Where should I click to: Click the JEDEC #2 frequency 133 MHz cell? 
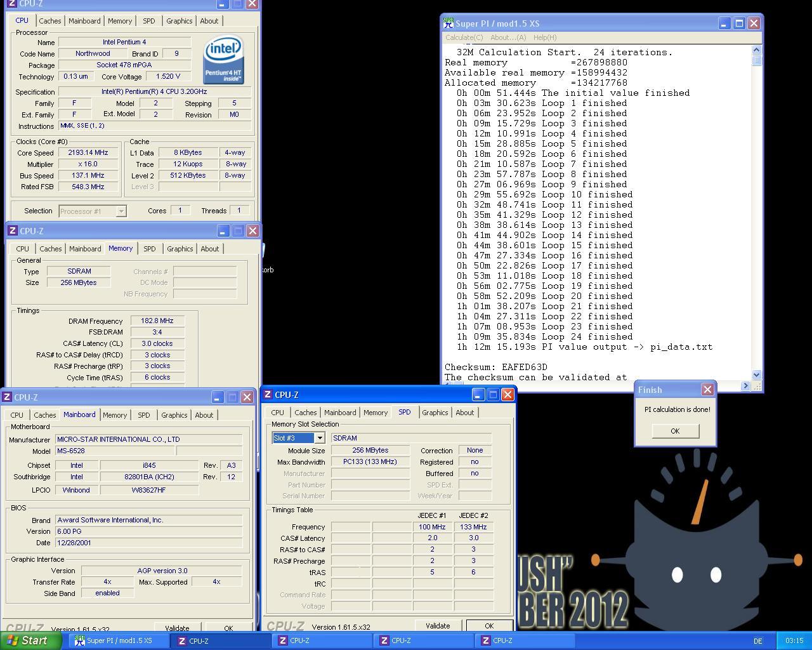(473, 527)
